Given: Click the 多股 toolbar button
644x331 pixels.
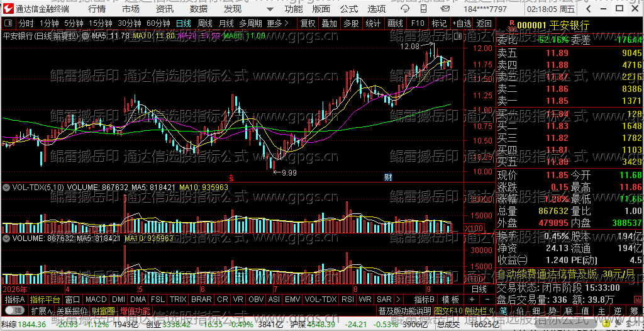Looking at the screenshot, I should pyautogui.click(x=351, y=24).
